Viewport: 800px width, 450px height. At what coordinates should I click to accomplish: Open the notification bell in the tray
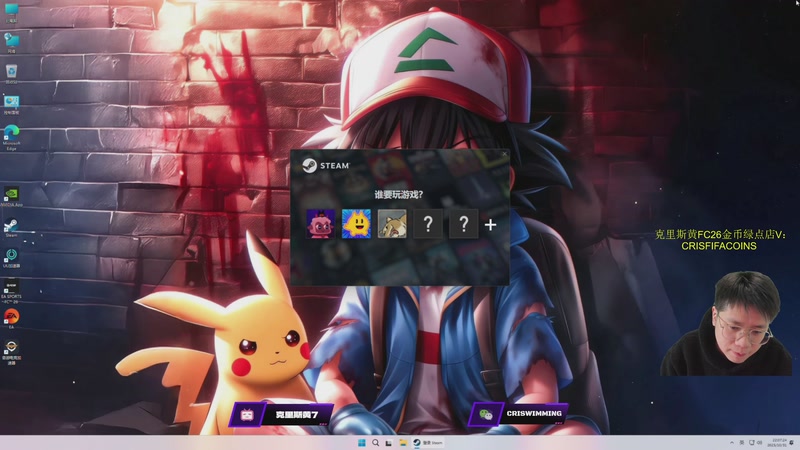click(792, 442)
